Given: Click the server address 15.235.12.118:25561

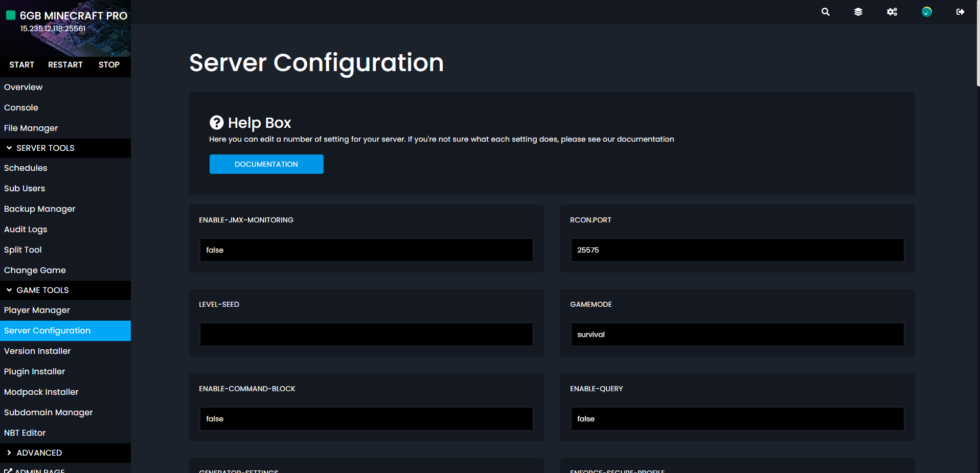Looking at the screenshot, I should (x=53, y=29).
